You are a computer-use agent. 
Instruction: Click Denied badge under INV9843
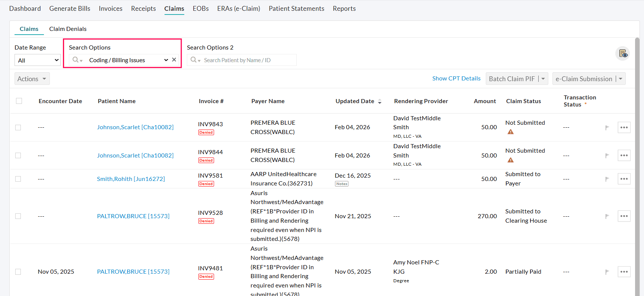pyautogui.click(x=206, y=133)
